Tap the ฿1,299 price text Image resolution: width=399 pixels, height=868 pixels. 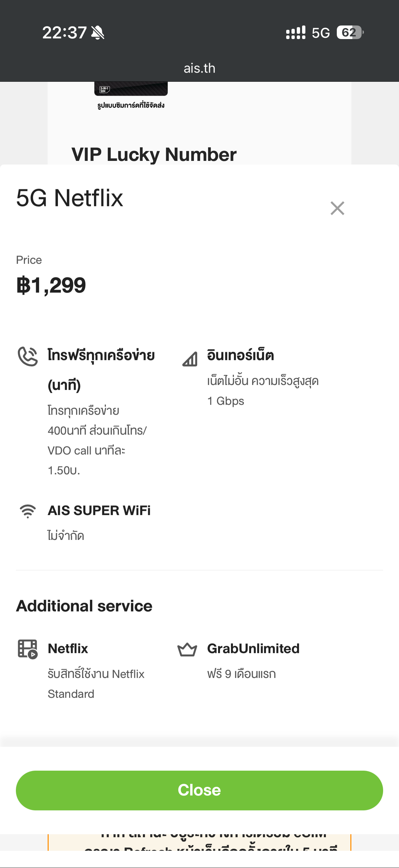(51, 285)
